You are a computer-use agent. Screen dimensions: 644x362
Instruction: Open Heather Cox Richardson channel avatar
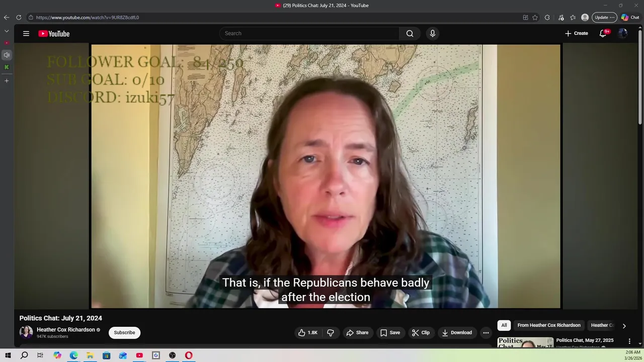(x=26, y=332)
